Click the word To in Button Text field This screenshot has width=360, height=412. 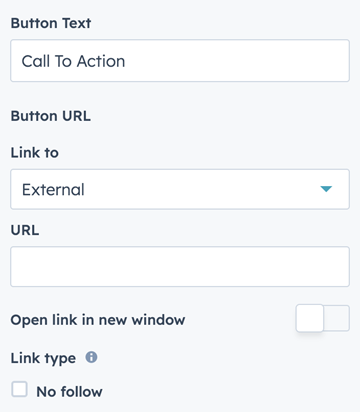(63, 61)
